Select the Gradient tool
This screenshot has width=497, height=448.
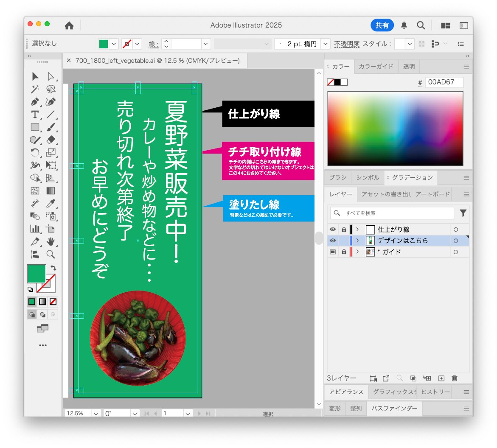click(51, 190)
